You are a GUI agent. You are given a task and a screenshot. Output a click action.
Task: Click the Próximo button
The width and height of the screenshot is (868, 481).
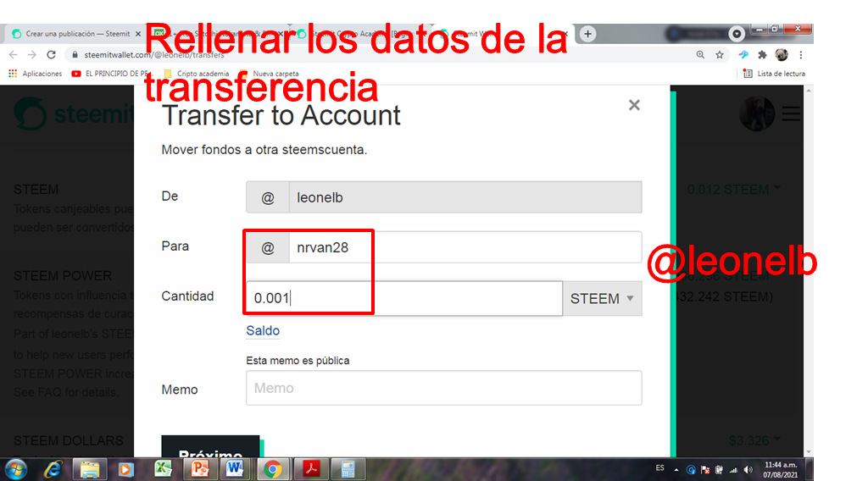(x=210, y=447)
